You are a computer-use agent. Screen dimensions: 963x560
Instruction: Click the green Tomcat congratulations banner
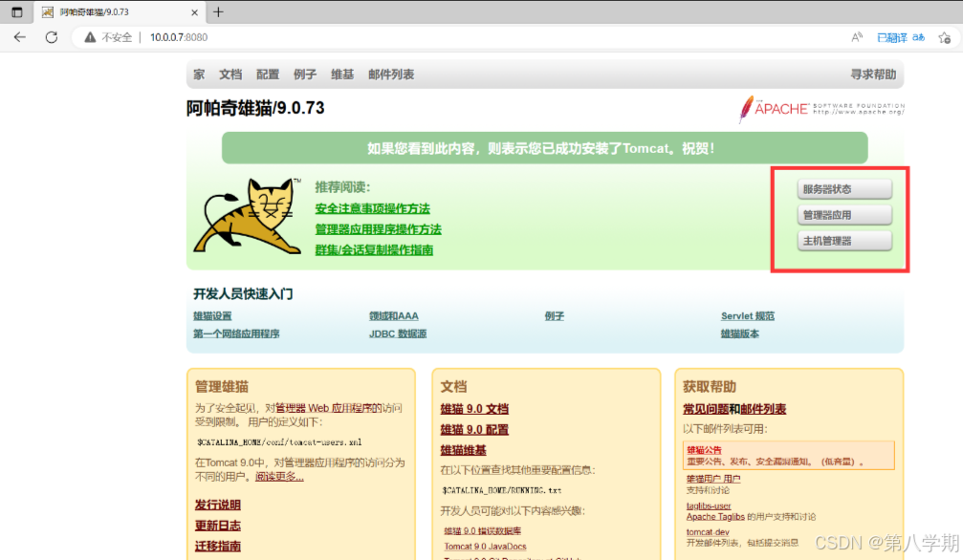[x=545, y=148]
